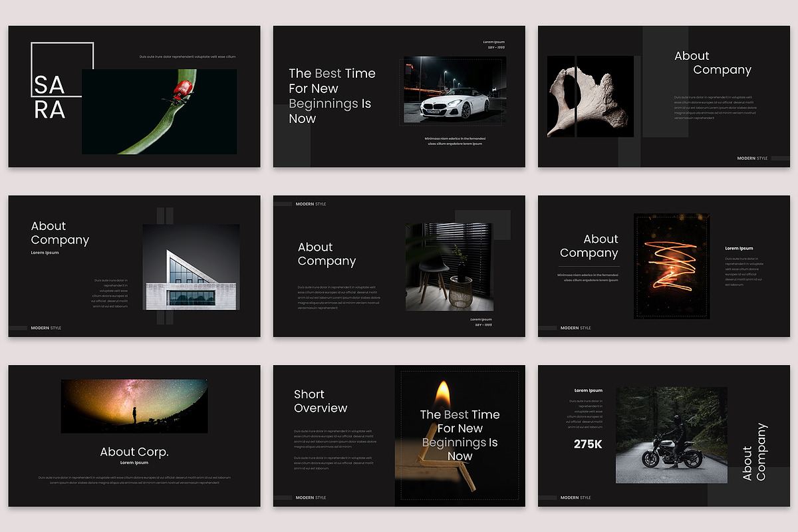This screenshot has width=798, height=532.
Task: Click the 'Minimasa niam ederica' caption under the car photo
Action: [455, 141]
